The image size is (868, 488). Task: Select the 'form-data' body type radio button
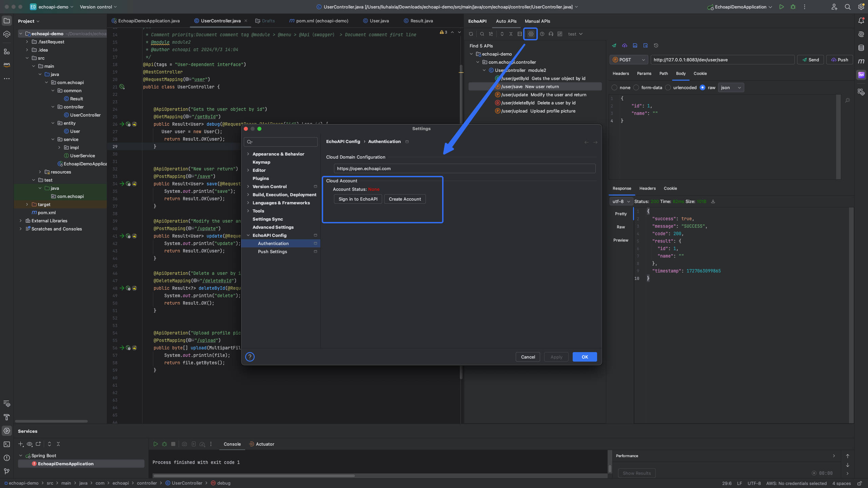[x=636, y=87]
